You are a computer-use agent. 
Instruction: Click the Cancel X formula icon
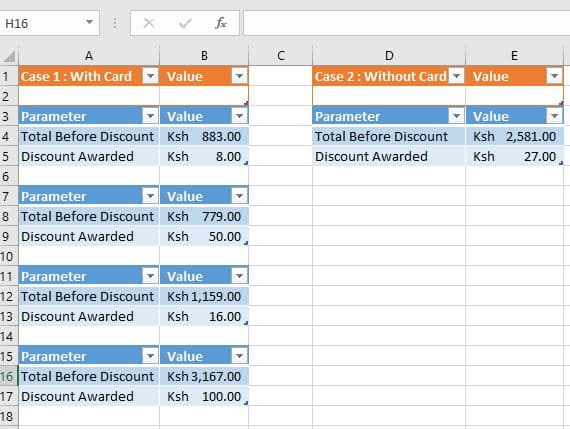click(x=149, y=23)
